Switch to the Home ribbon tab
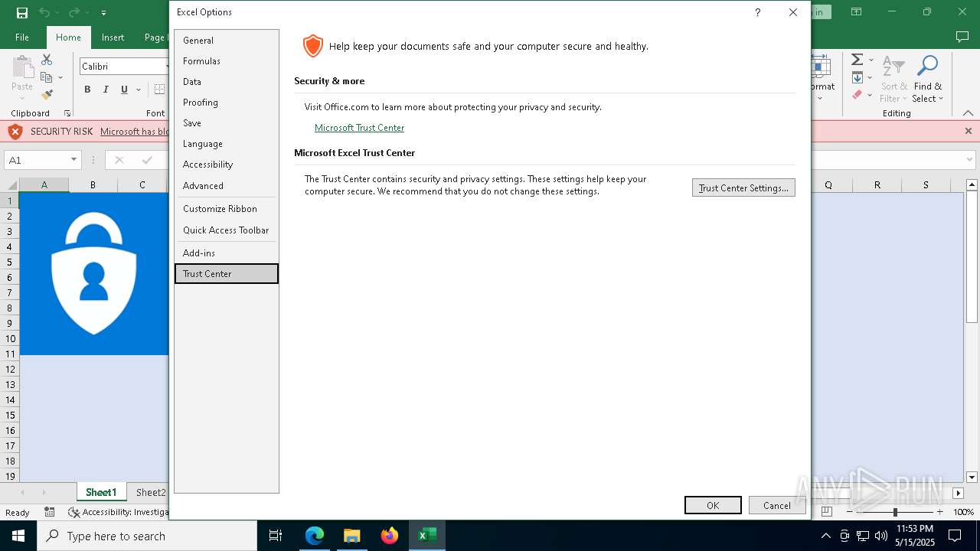Screen dimensions: 980x551 (68, 37)
